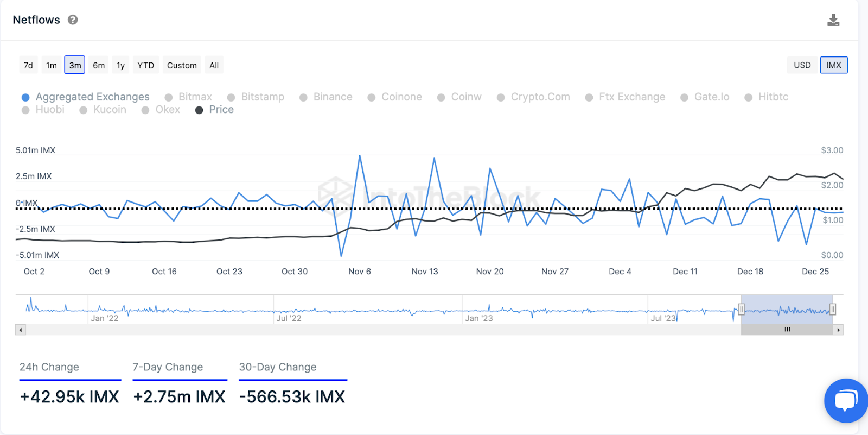Show the Kucoin series on chart
Viewport: 868px width, 435px height.
coord(103,110)
